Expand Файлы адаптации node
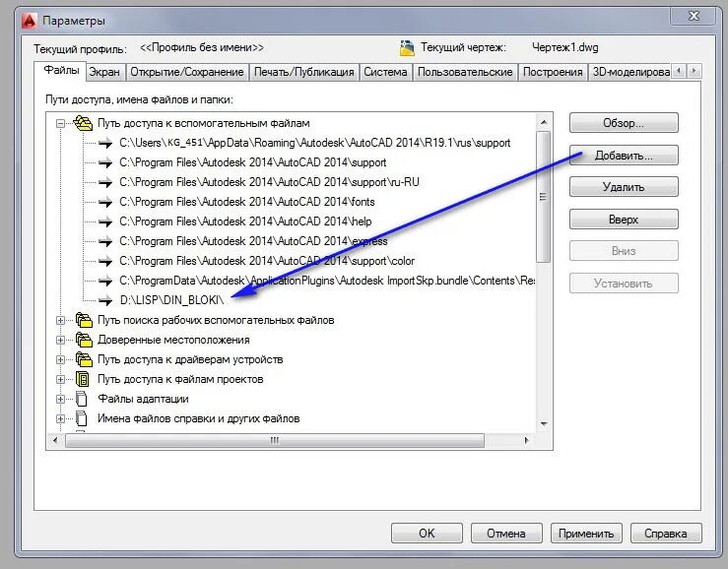 click(60, 399)
